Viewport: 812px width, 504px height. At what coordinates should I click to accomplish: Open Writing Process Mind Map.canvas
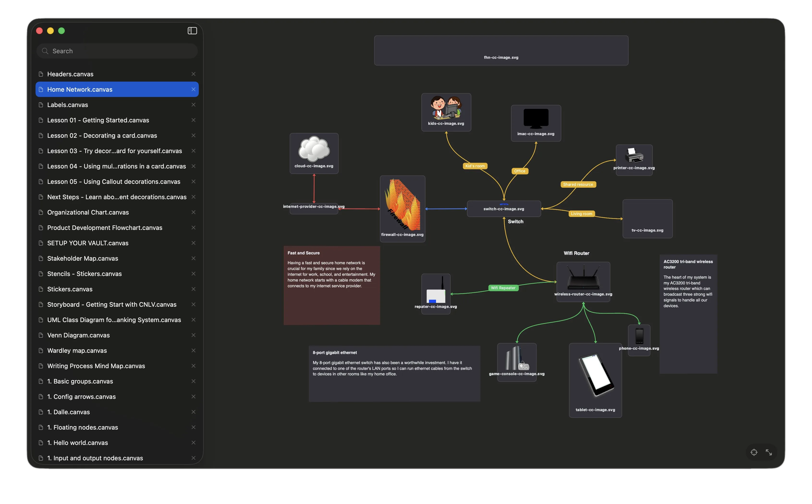point(117,366)
